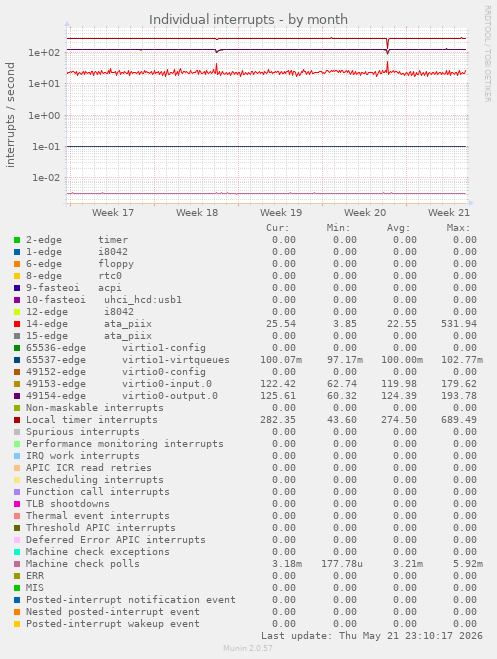
Task: Click the magenta TLB shootdowns swatch
Action: coord(17,504)
